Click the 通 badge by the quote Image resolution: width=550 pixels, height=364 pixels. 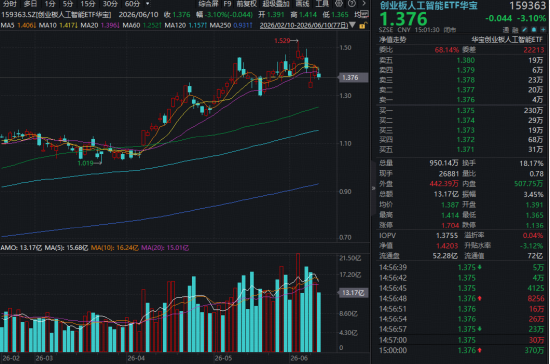point(505,30)
